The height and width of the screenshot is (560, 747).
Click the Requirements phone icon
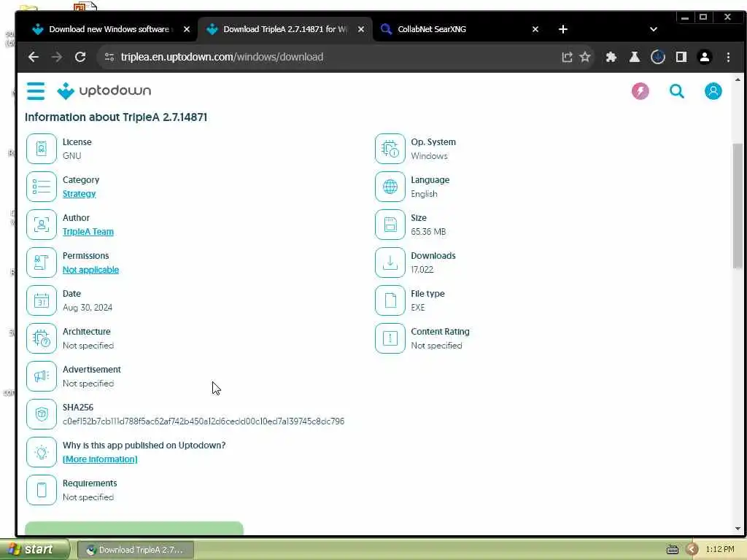[x=42, y=490]
